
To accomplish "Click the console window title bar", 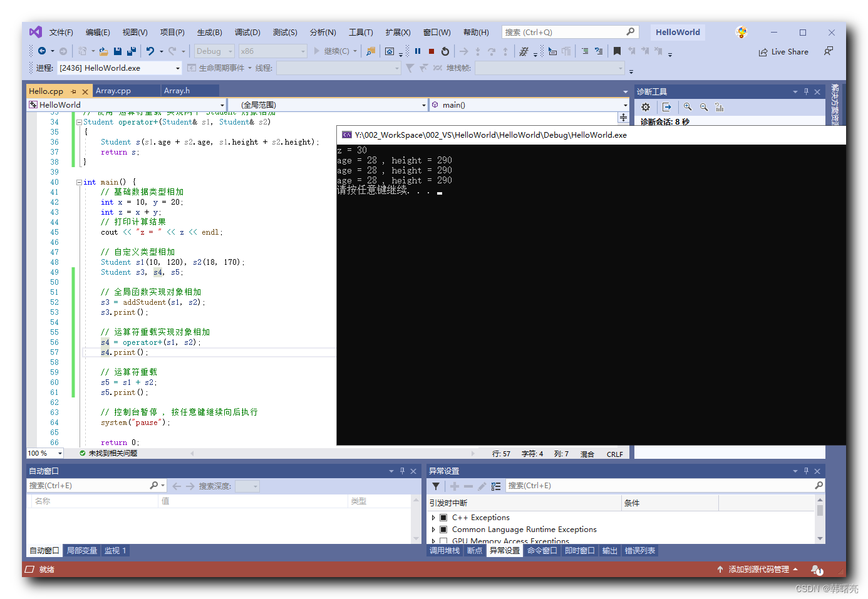I will click(591, 135).
